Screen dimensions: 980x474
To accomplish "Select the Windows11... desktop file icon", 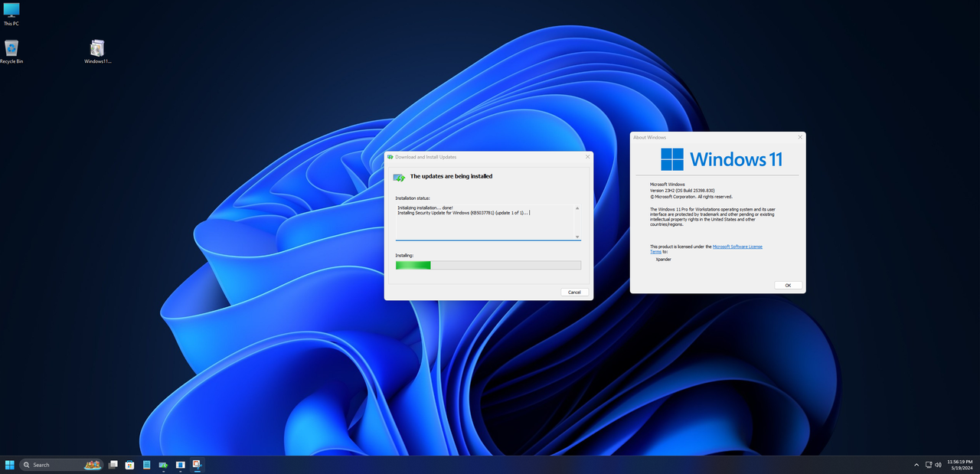I will click(x=97, y=52).
